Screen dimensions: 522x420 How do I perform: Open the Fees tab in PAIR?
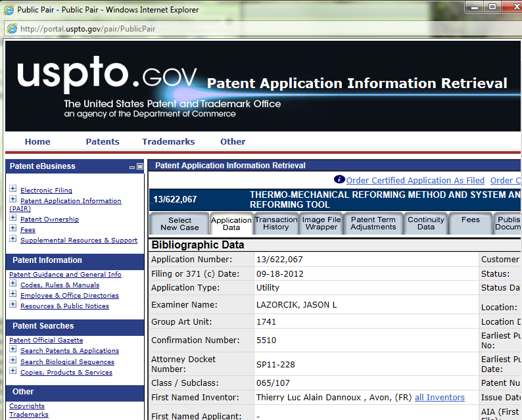coord(471,223)
